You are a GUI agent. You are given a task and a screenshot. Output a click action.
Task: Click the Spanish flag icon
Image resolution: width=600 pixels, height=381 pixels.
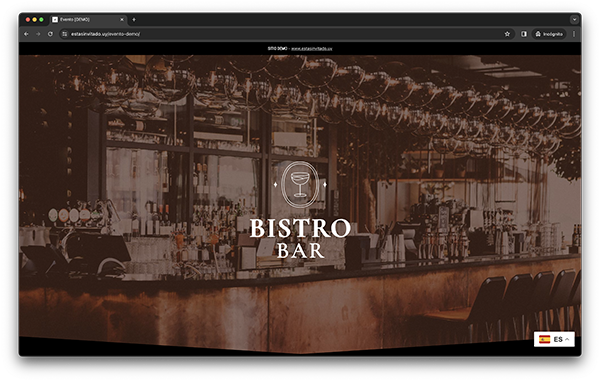click(x=544, y=339)
